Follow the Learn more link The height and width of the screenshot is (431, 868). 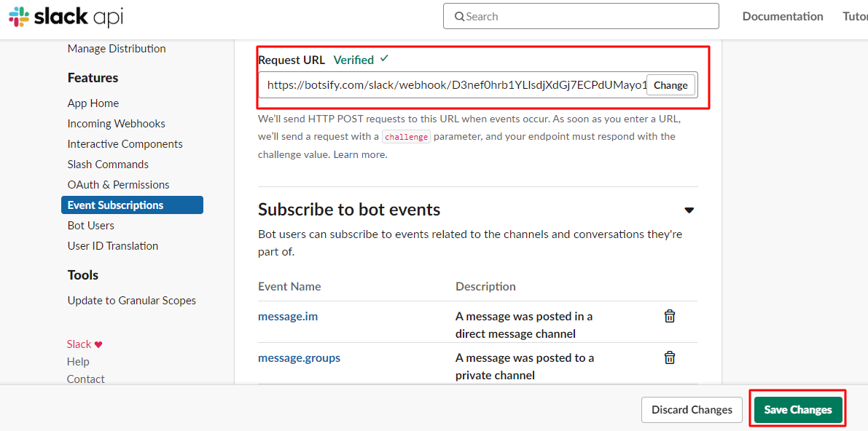tap(359, 154)
